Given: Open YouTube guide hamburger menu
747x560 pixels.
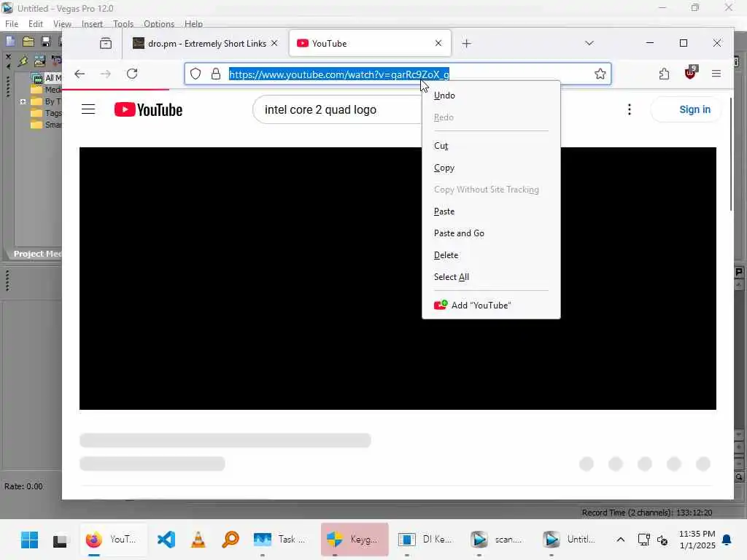Looking at the screenshot, I should pyautogui.click(x=88, y=109).
